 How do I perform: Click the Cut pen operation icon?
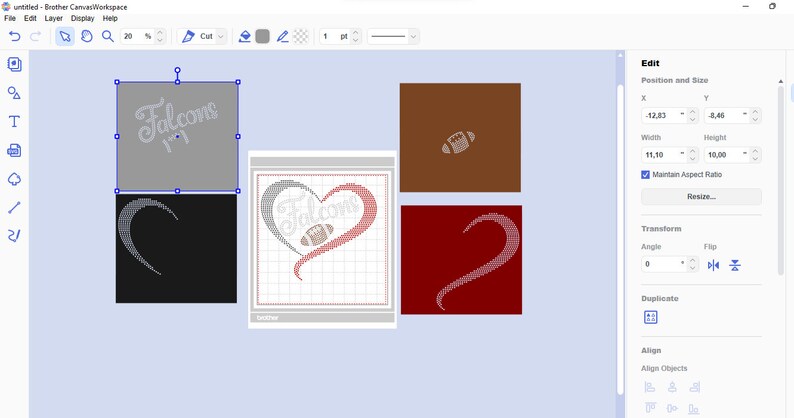[x=188, y=36]
